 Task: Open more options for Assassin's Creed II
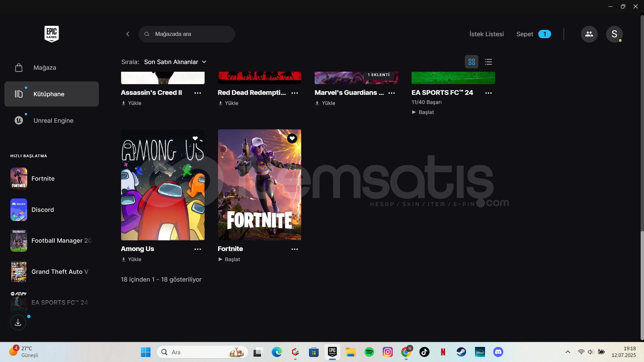(198, 93)
